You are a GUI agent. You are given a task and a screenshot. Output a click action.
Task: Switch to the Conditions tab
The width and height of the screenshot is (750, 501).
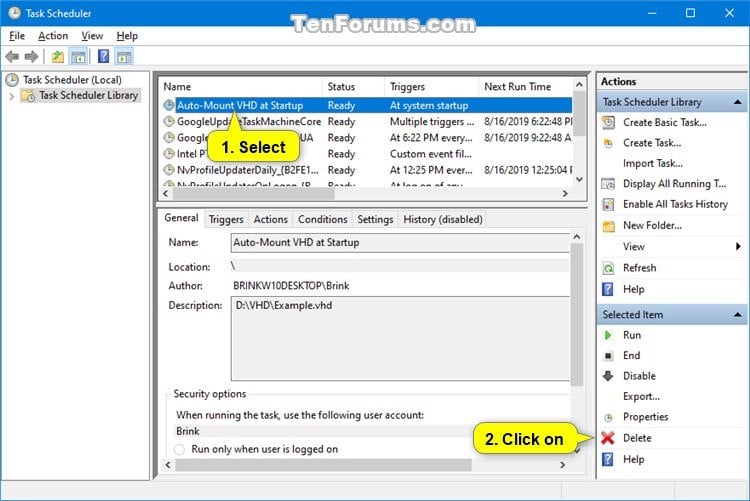coord(322,220)
